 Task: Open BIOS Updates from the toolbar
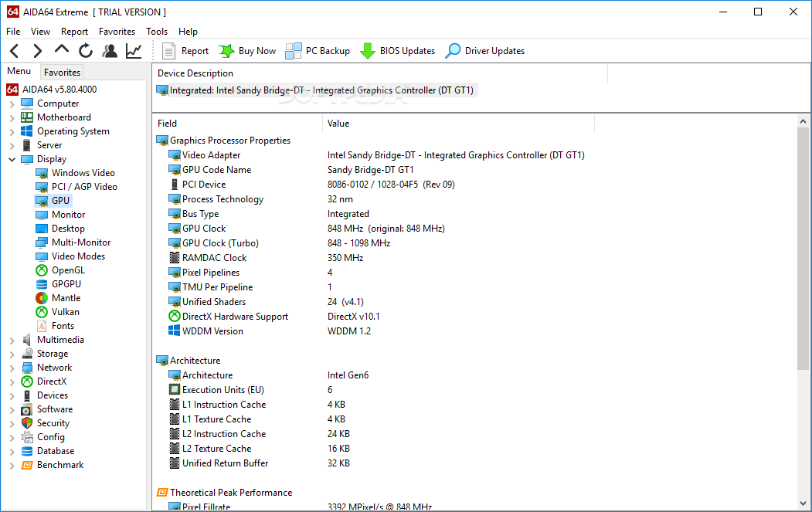pos(398,51)
